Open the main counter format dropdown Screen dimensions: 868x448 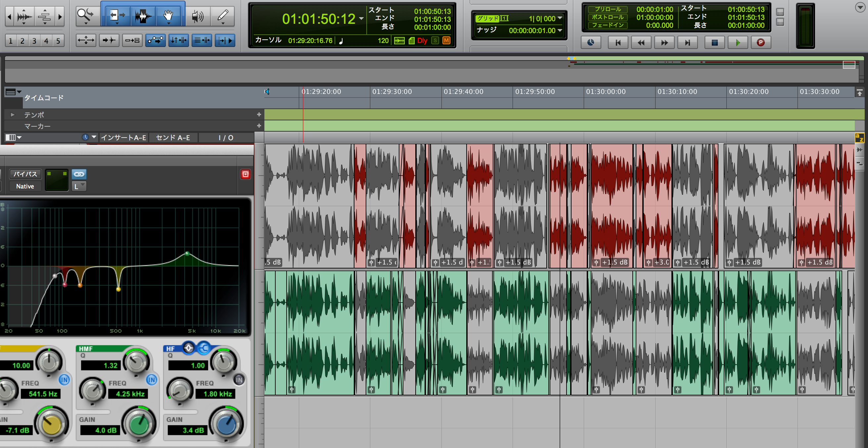click(361, 19)
